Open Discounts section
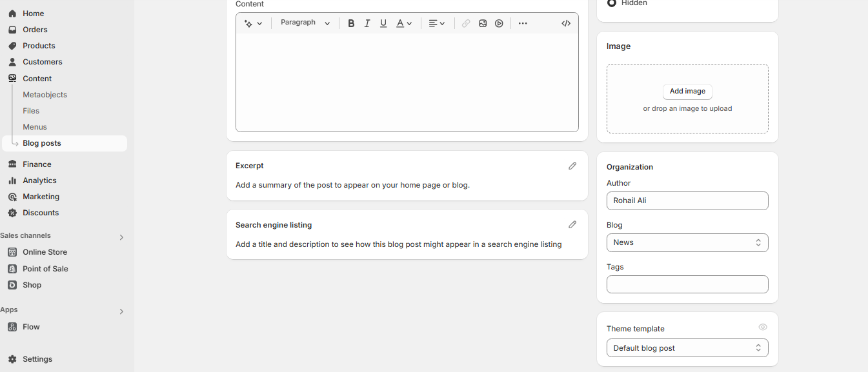868x372 pixels. click(41, 213)
